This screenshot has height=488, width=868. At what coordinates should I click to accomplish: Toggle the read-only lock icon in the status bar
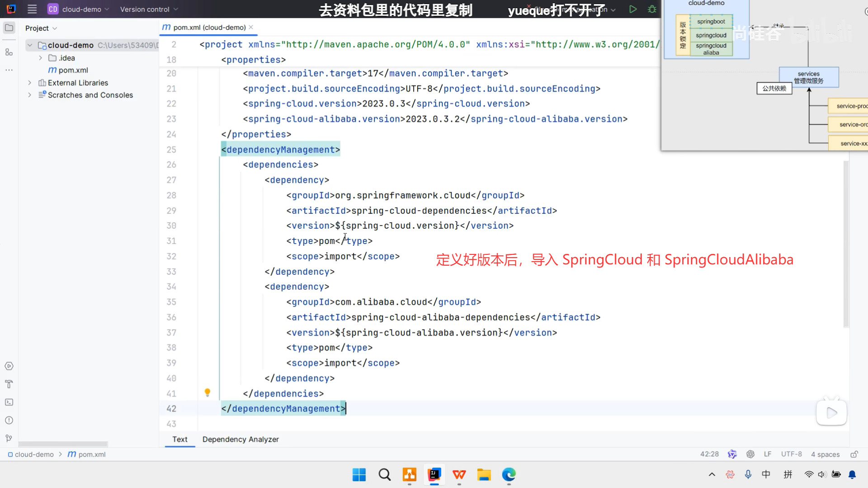tap(854, 454)
